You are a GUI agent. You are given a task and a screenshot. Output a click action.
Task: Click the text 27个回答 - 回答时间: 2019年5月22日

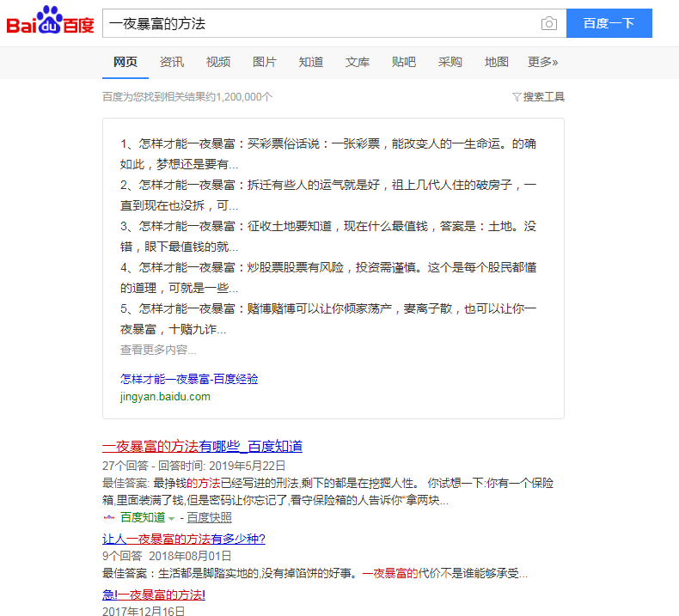tap(194, 466)
